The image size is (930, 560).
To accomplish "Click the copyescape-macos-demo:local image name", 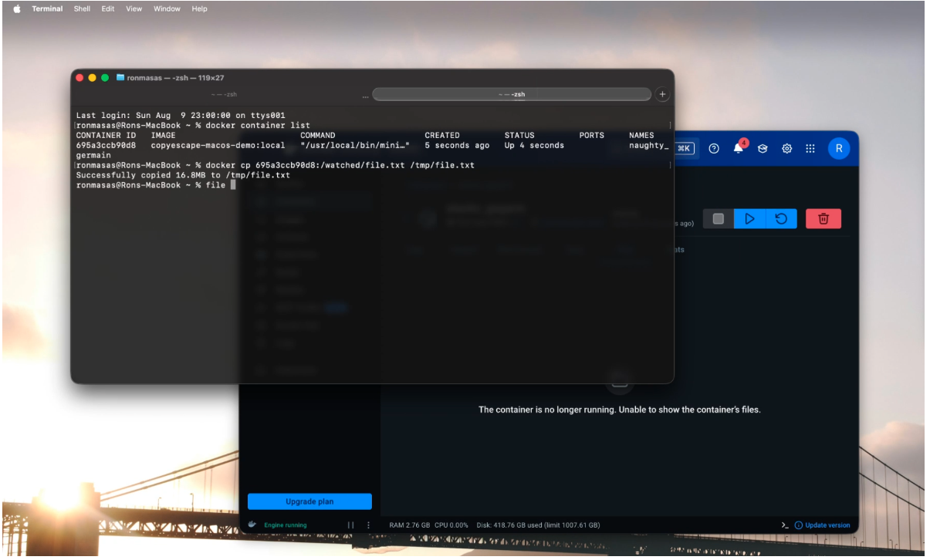I will (x=218, y=145).
